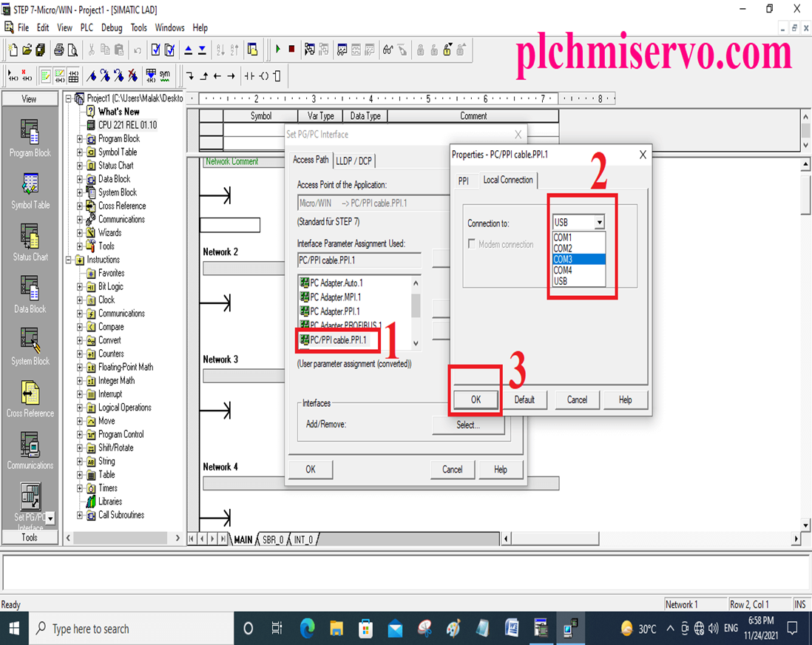The height and width of the screenshot is (645, 812).
Task: Click the Print Preview toolbar icon
Action: click(x=73, y=50)
